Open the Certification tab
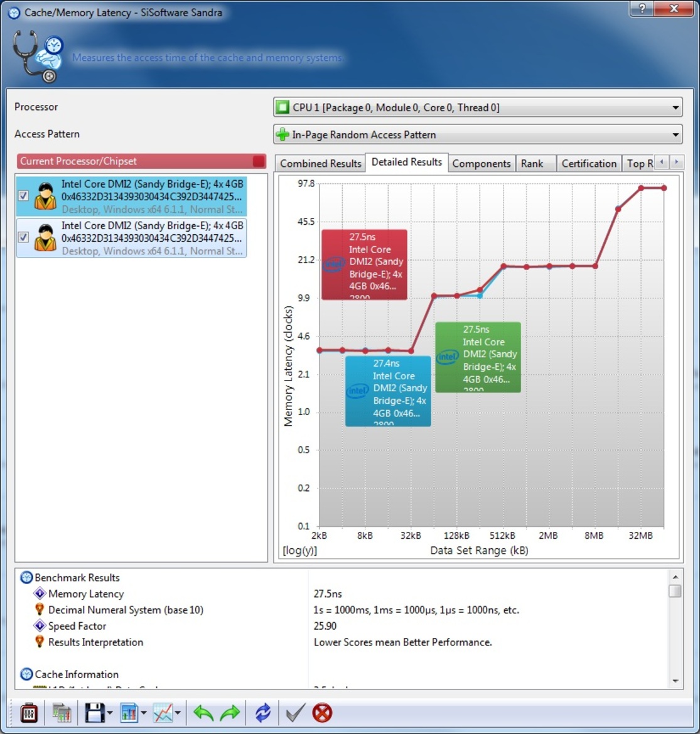 pos(589,163)
